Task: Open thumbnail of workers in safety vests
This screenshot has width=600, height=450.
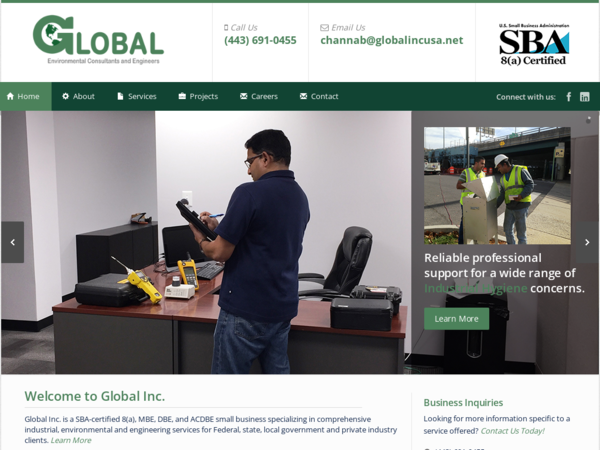Action: pos(497,186)
